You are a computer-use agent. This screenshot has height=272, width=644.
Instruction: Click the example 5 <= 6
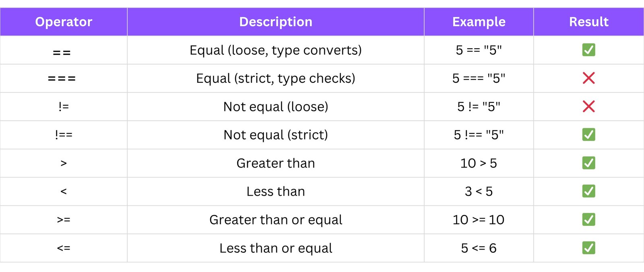click(479, 248)
